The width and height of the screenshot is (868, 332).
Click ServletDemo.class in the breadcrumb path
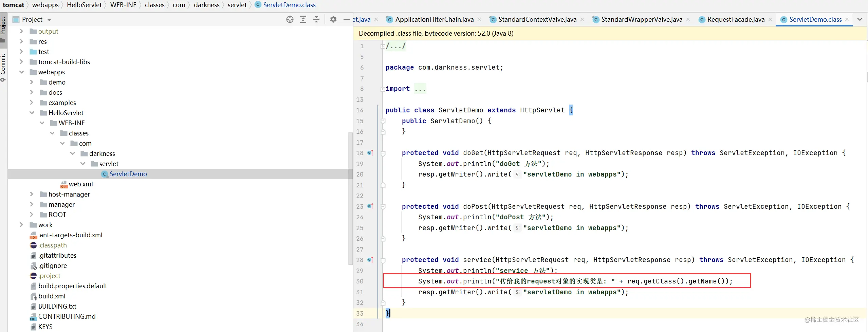pos(289,5)
